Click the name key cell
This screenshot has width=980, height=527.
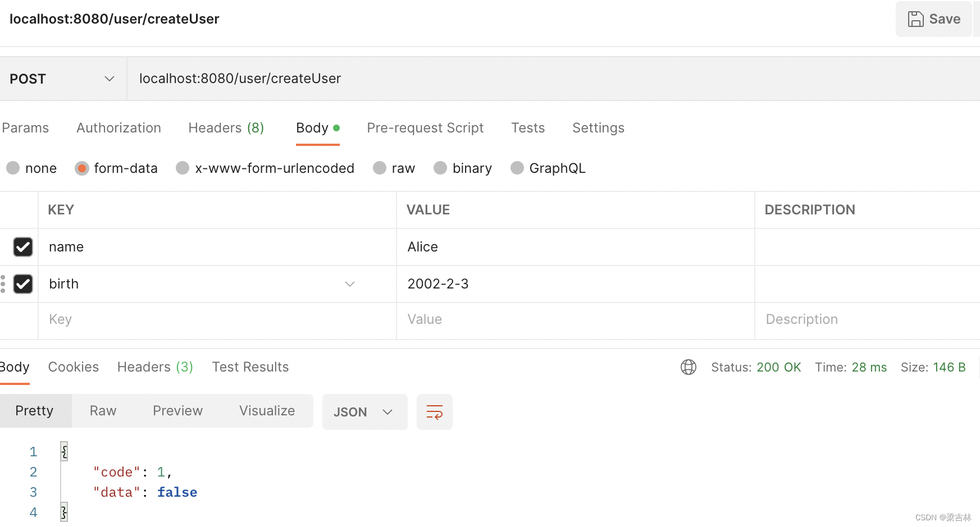click(x=217, y=247)
